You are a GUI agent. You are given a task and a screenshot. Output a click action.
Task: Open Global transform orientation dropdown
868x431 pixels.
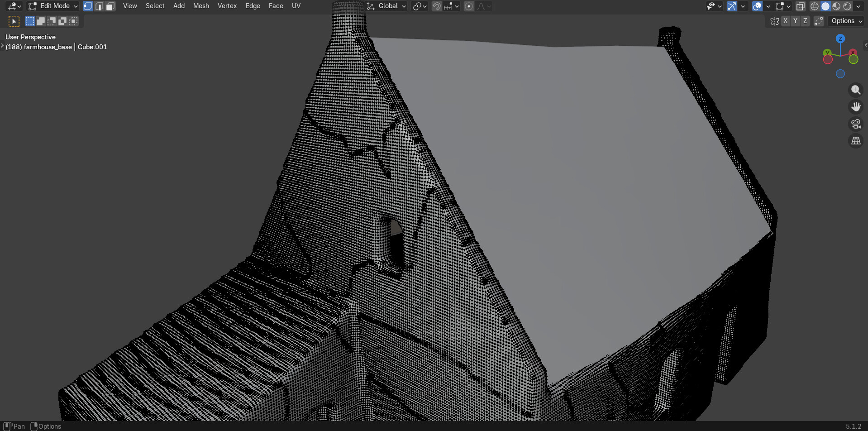pos(386,6)
